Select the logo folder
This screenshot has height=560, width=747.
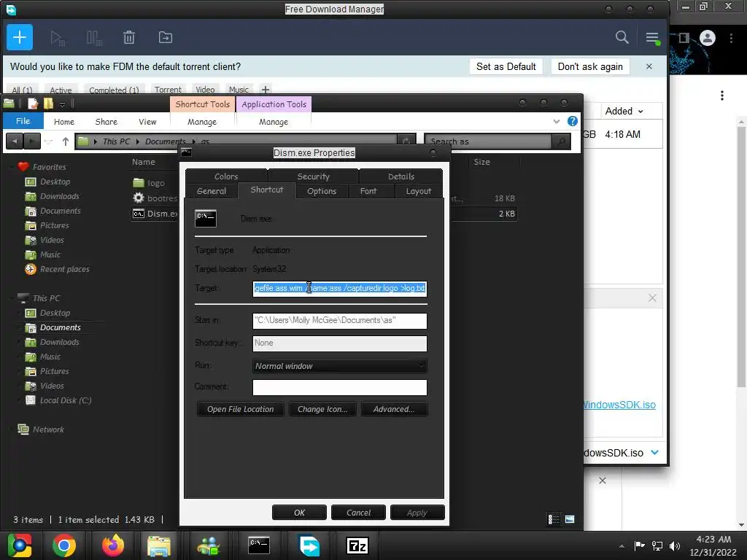tap(155, 183)
